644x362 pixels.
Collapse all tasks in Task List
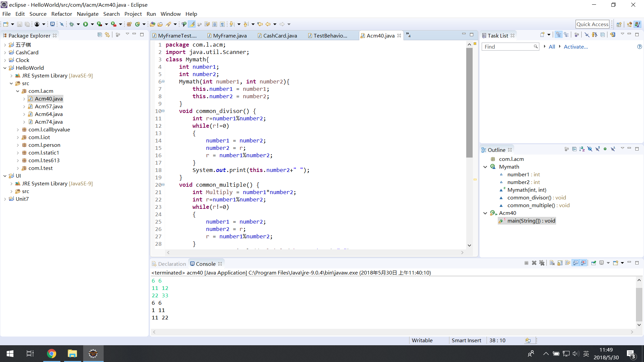603,35
